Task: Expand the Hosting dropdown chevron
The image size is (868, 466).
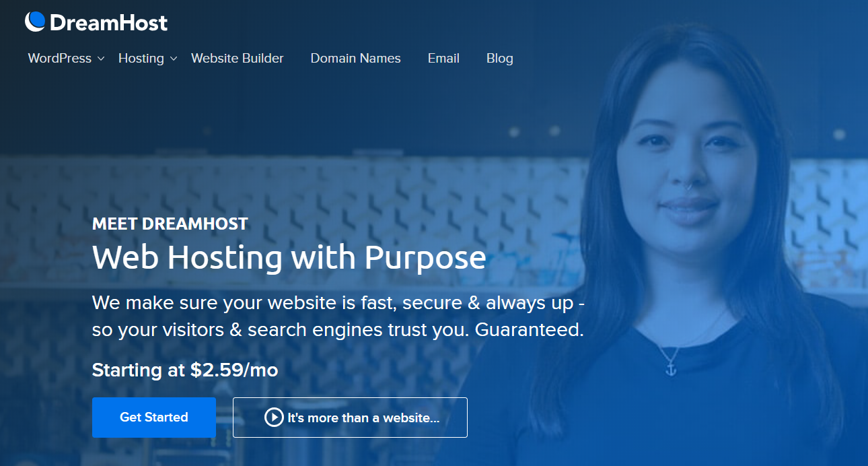Action: (174, 59)
